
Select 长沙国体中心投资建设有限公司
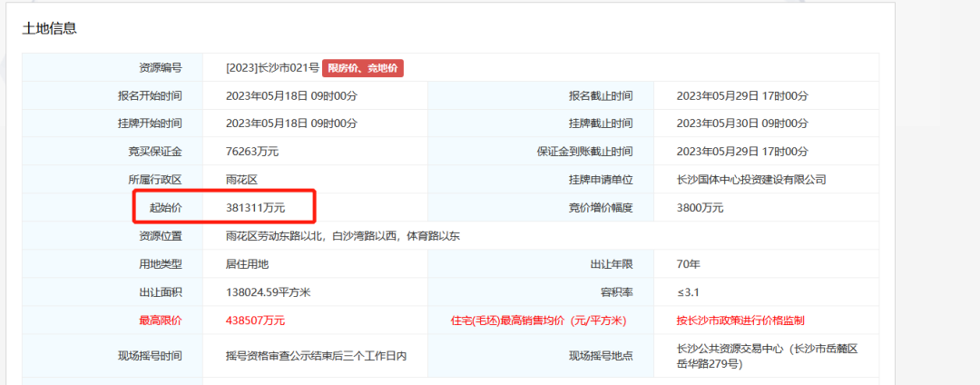tap(751, 180)
